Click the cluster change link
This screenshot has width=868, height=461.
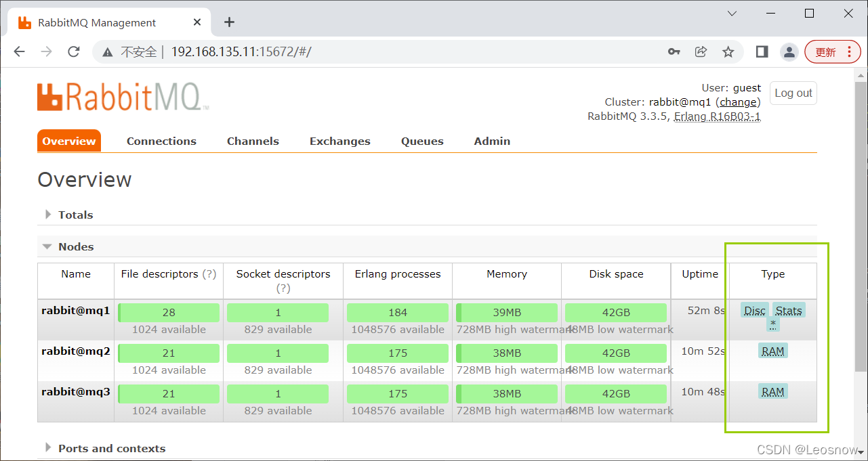[x=738, y=102]
